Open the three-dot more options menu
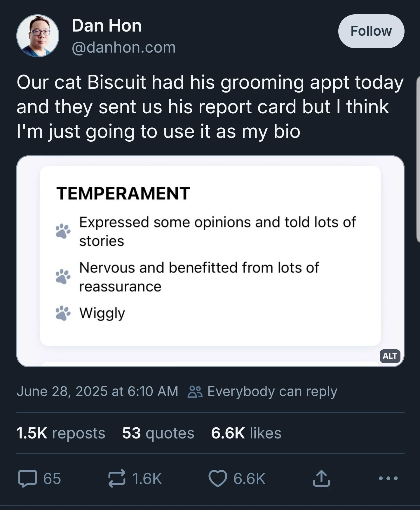Image resolution: width=420 pixels, height=510 pixels. pos(388,478)
